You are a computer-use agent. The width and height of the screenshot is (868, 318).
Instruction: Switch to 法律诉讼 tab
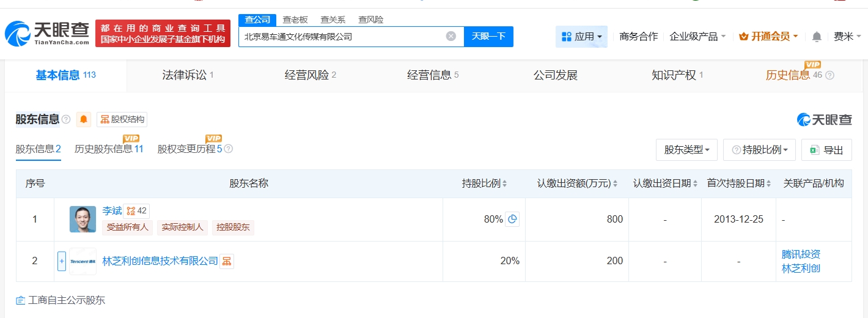[x=188, y=75]
